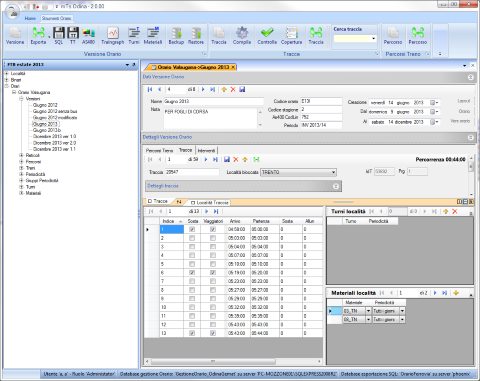Open the Traingraph tool
The height and width of the screenshot is (381, 480).
113,36
